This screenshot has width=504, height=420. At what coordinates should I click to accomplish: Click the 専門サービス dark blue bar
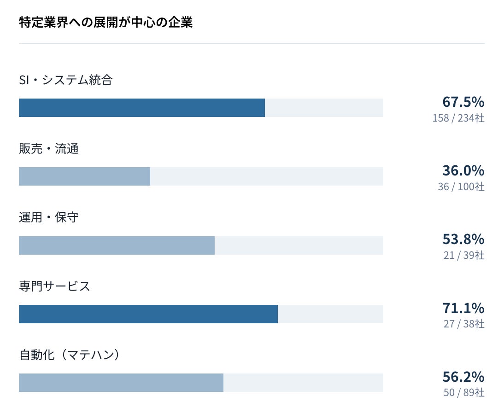pos(148,314)
